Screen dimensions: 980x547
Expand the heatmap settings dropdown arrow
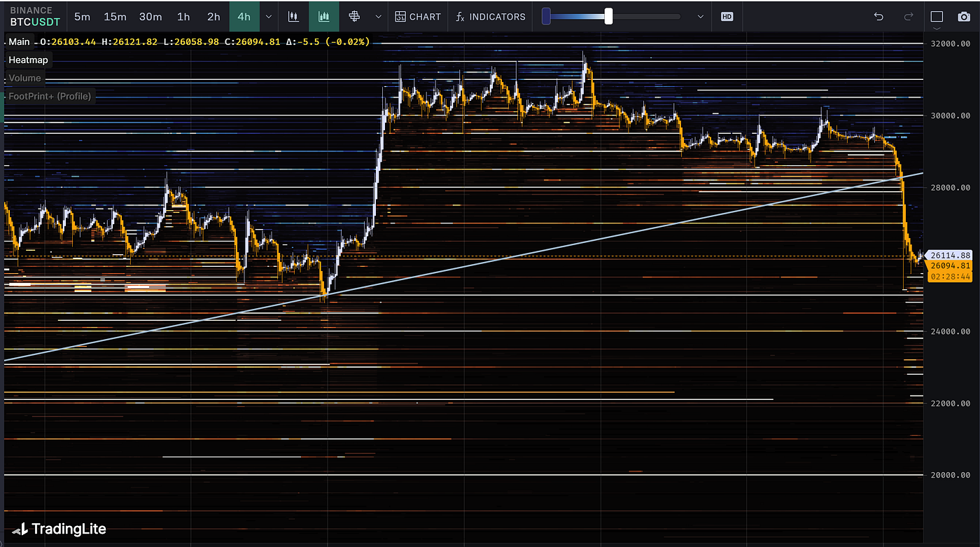[701, 16]
